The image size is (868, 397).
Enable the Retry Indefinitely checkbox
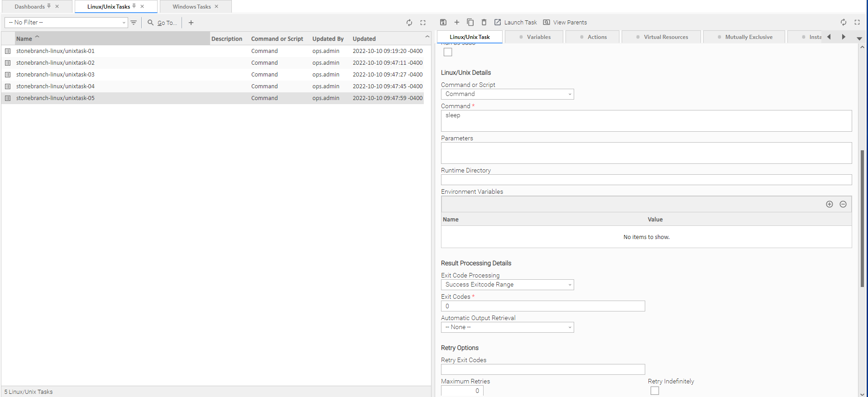(x=654, y=391)
